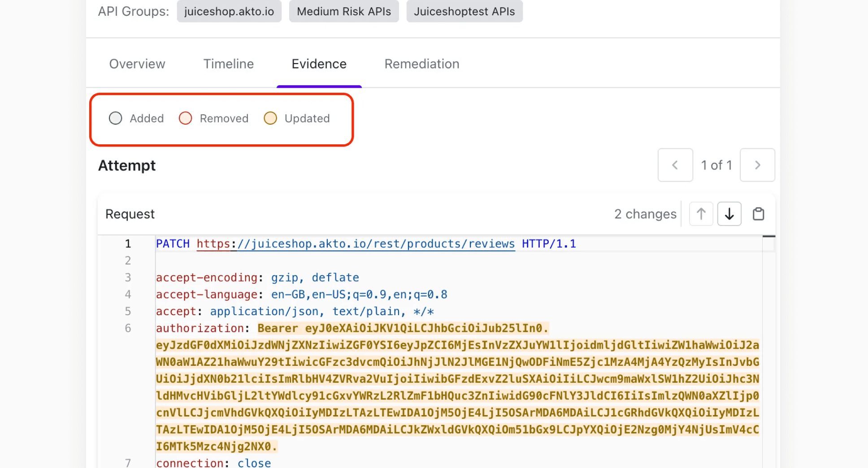The image size is (868, 468).
Task: Select the Removed change indicator
Action: tap(185, 118)
